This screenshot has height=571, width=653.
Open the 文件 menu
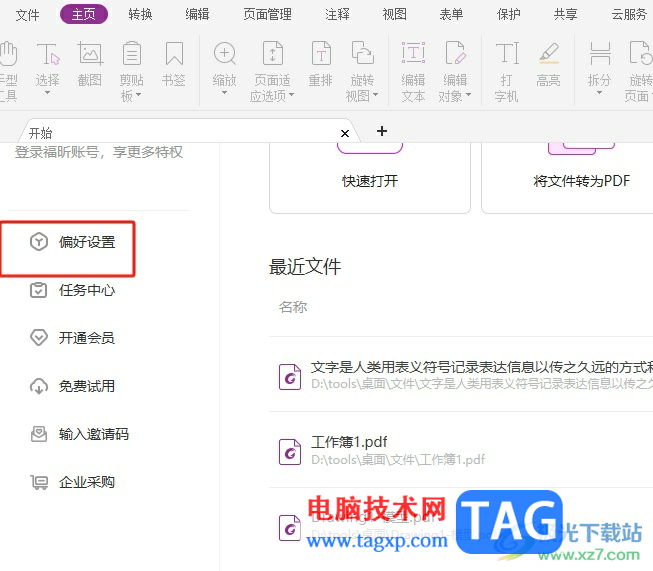point(27,15)
